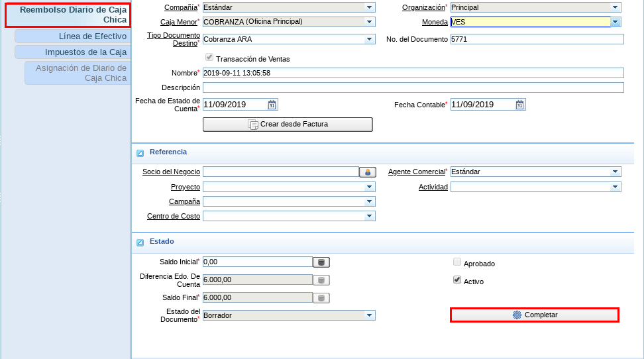The width and height of the screenshot is (644, 359).
Task: Follow the Socio del Negocio link
Action: 171,172
